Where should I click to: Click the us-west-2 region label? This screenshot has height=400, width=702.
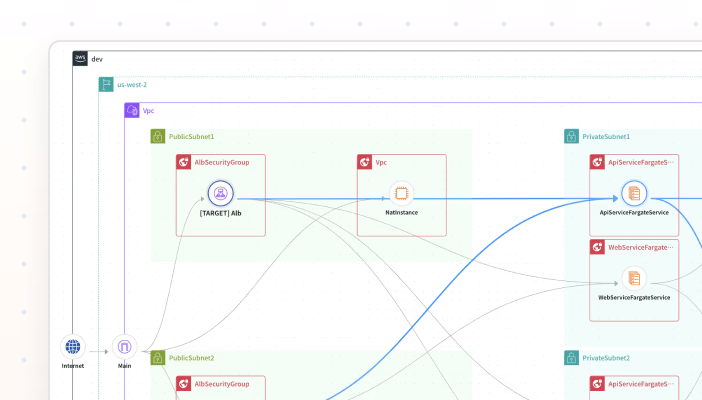pos(132,85)
